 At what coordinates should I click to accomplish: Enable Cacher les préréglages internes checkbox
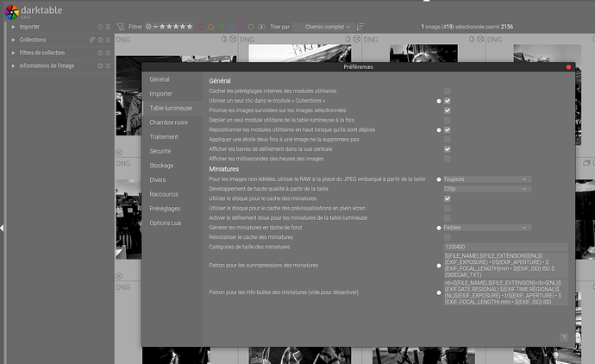click(448, 91)
